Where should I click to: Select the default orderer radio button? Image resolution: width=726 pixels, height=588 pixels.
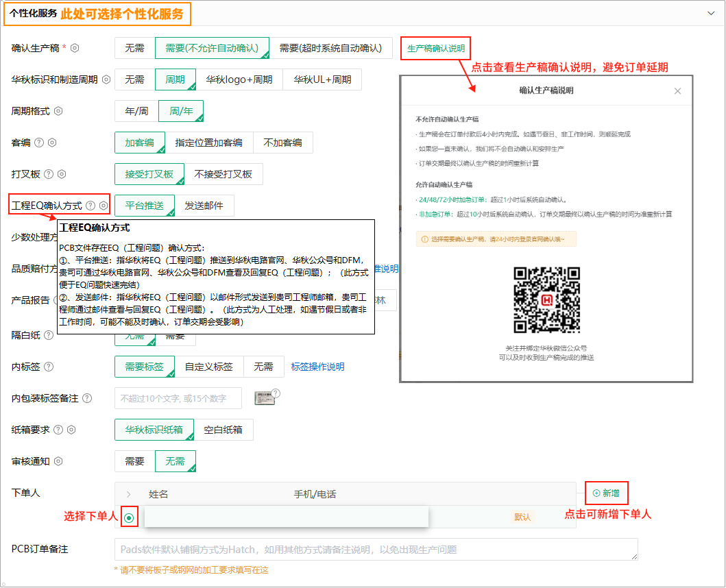pos(129,517)
